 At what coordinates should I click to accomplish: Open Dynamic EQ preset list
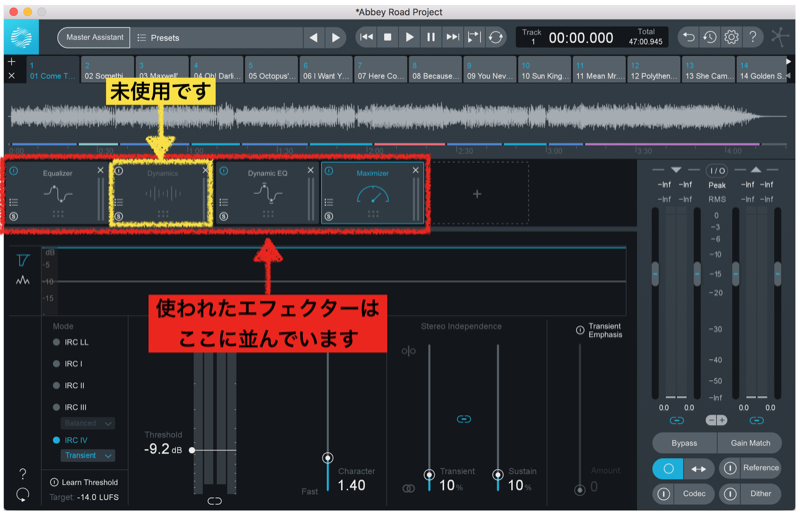pyautogui.click(x=224, y=202)
